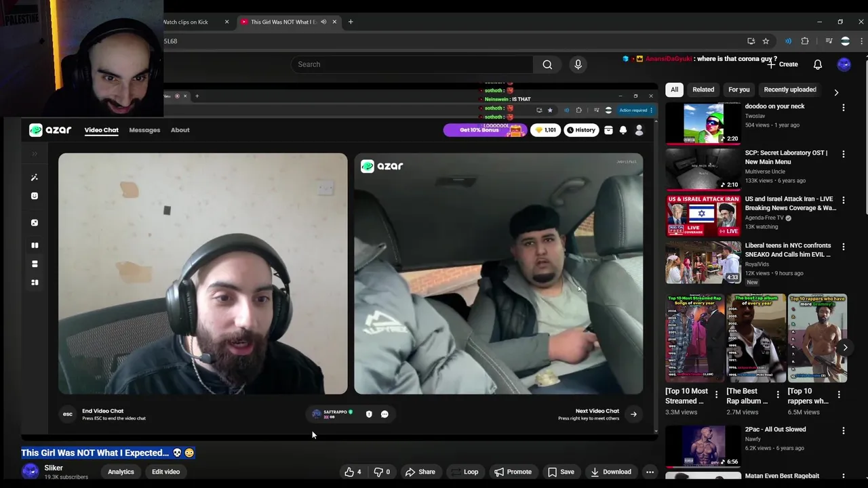This screenshot has height=488, width=868.
Task: Open the YouTube account avatar menu
Action: (x=844, y=64)
